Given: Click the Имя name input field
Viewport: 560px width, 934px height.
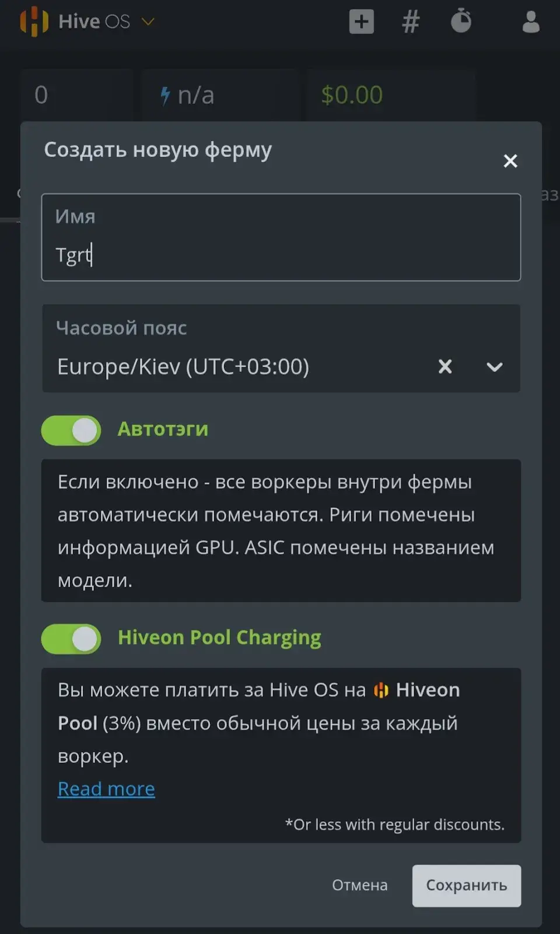Looking at the screenshot, I should (x=281, y=238).
